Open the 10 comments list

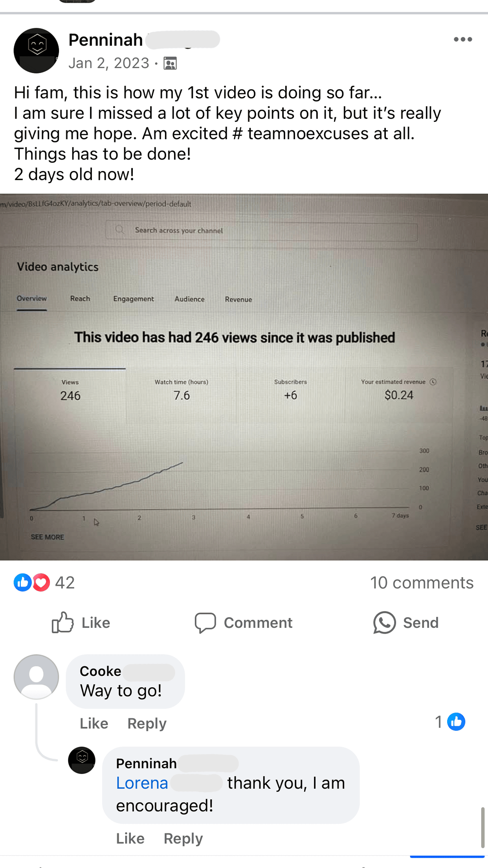click(x=422, y=583)
